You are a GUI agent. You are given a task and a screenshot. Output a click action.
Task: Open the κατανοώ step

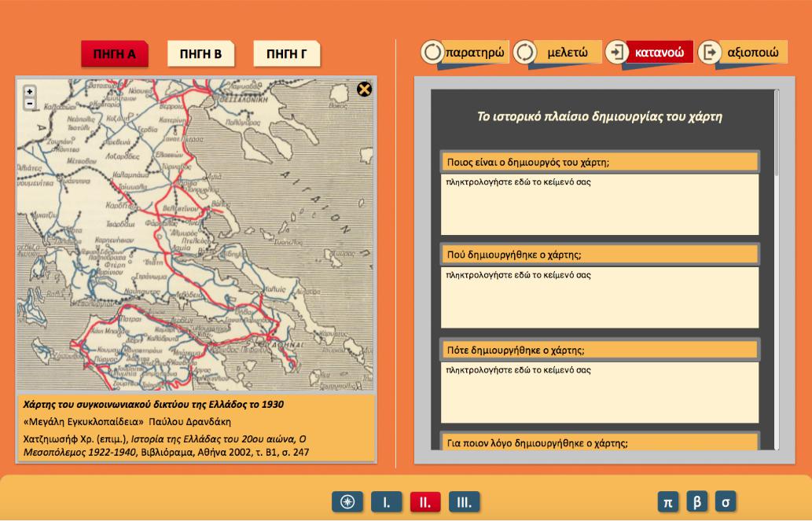[660, 53]
